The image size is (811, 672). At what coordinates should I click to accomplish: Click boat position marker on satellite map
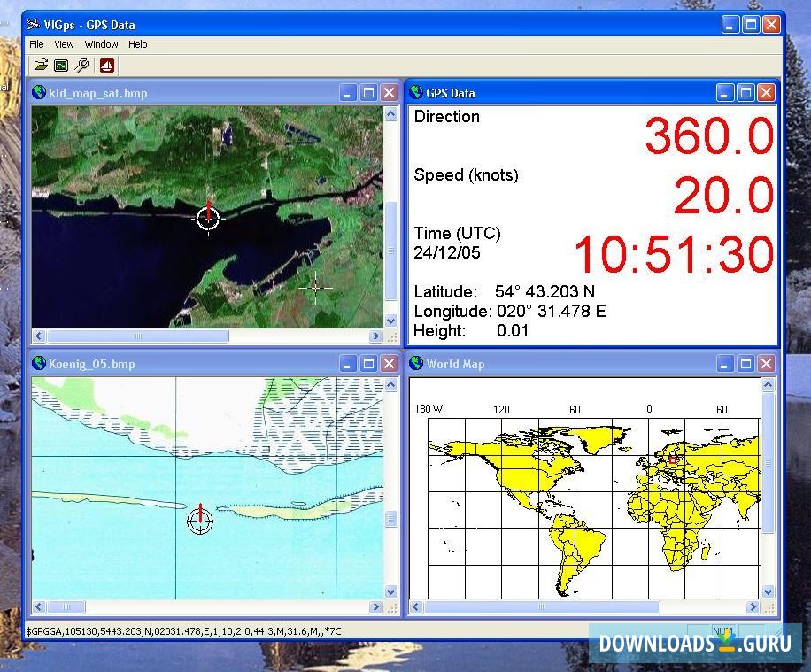point(208,217)
